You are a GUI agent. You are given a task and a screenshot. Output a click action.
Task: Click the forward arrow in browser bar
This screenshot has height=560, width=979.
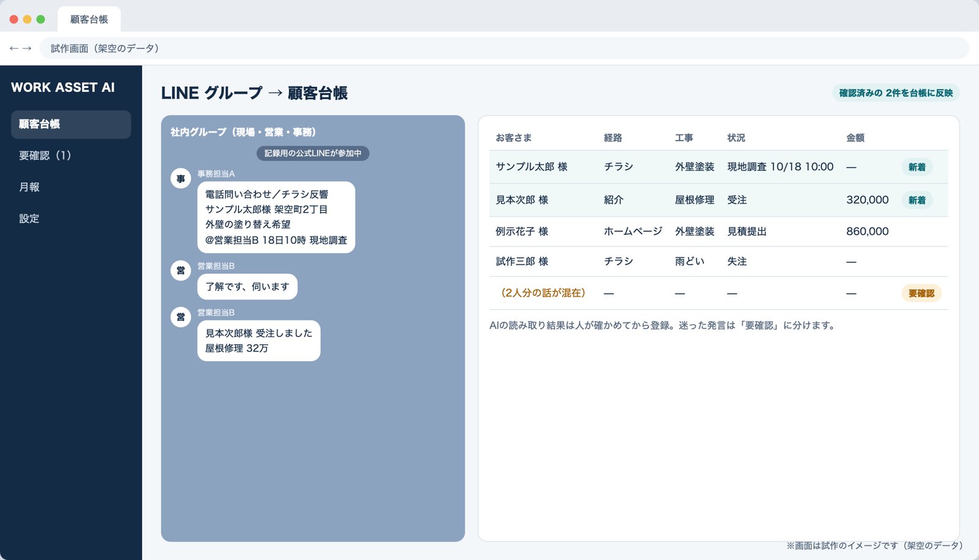tap(27, 48)
